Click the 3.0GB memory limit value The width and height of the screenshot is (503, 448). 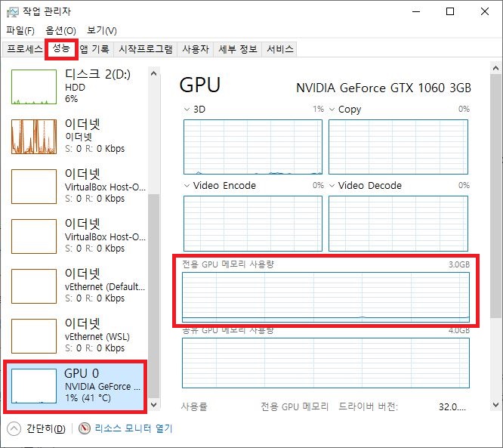pos(458,264)
